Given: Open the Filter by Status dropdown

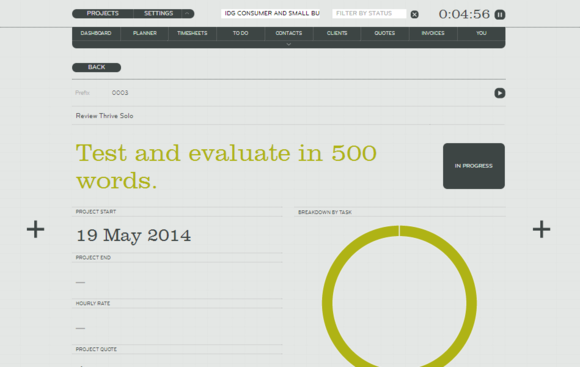Looking at the screenshot, I should point(369,14).
